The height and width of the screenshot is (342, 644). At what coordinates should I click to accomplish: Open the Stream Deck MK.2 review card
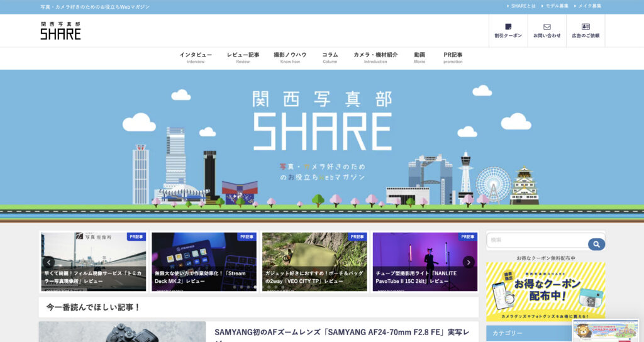(x=204, y=262)
